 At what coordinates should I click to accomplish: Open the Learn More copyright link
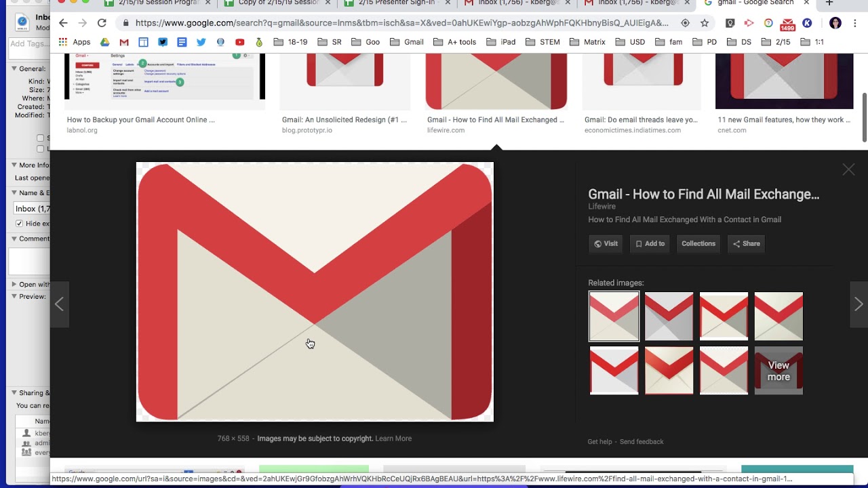tap(393, 439)
